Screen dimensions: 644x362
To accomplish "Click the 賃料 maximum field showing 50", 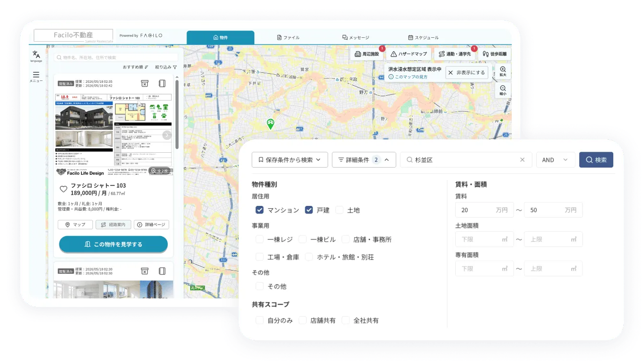I will [553, 210].
